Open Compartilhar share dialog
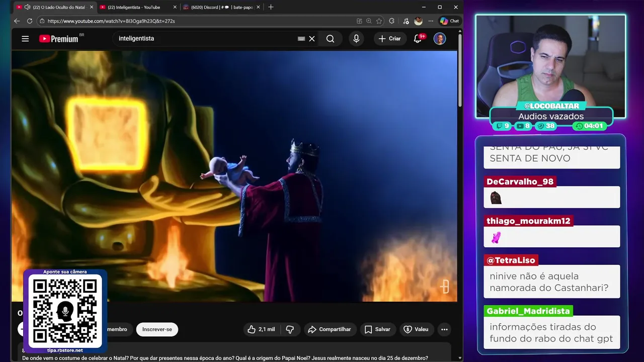The image size is (644, 362). pos(329,329)
